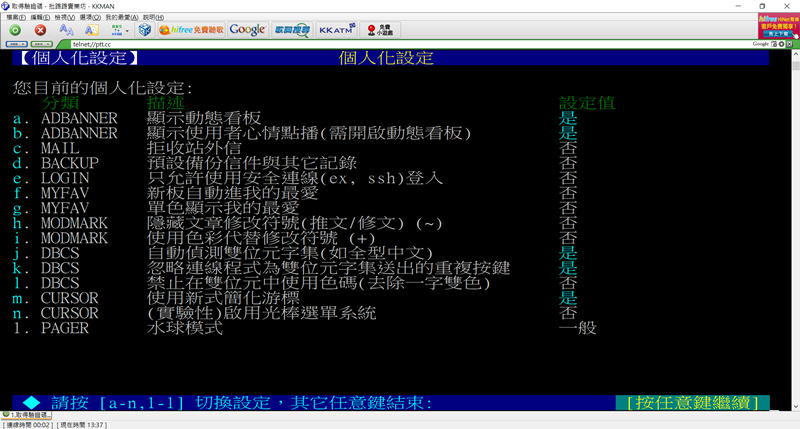Click the '【個人化設定】' title at left
Image resolution: width=800 pixels, height=429 pixels.
click(x=79, y=58)
